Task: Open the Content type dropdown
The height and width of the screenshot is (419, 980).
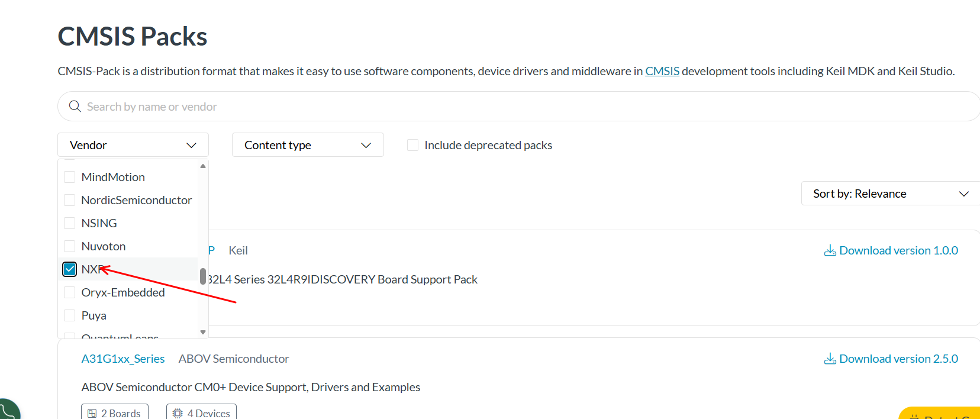Action: click(308, 145)
